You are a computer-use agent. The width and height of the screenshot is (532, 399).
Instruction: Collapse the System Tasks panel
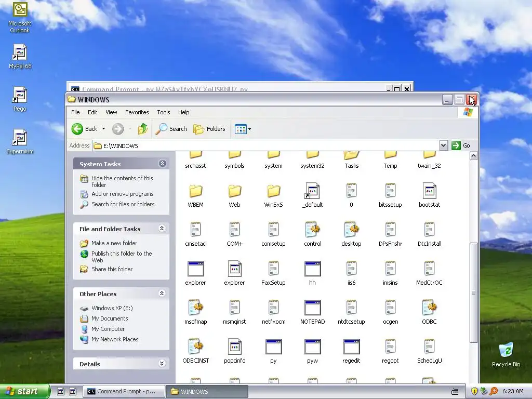point(162,164)
